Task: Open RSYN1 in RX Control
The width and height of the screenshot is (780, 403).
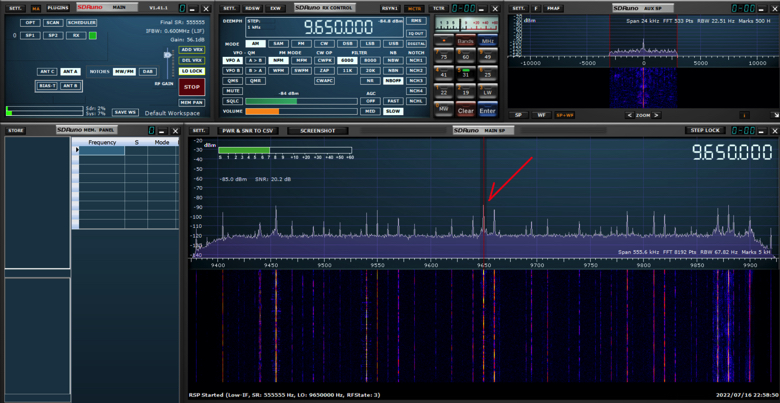Action: coord(390,8)
